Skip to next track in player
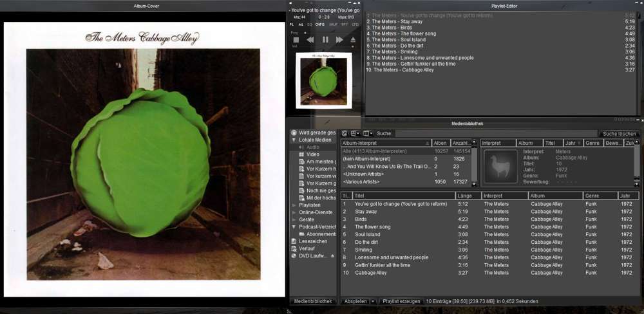The height and width of the screenshot is (314, 644). pyautogui.click(x=339, y=40)
